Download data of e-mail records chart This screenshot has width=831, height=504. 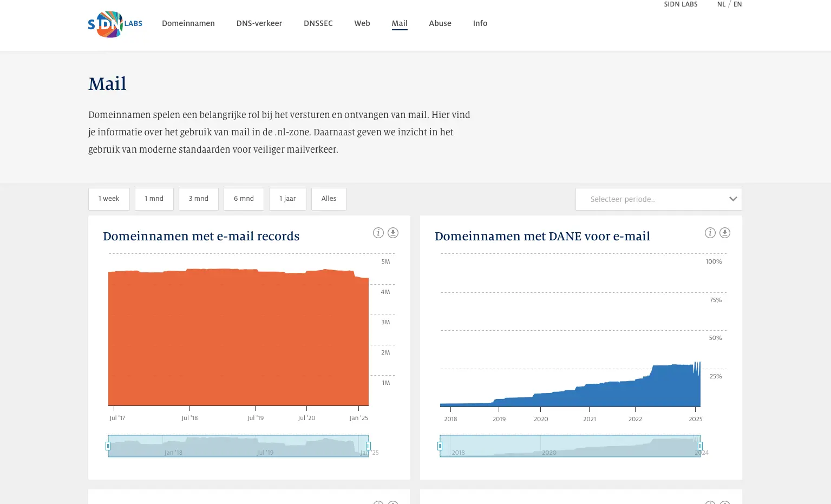coord(393,232)
